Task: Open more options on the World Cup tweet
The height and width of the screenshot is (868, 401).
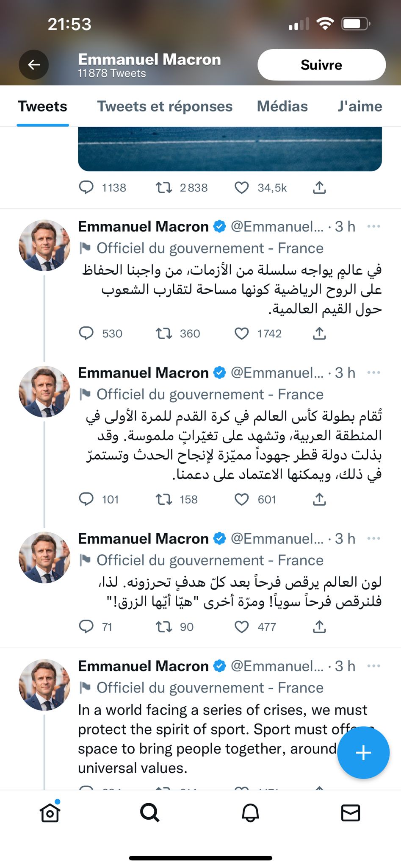Action: click(373, 373)
